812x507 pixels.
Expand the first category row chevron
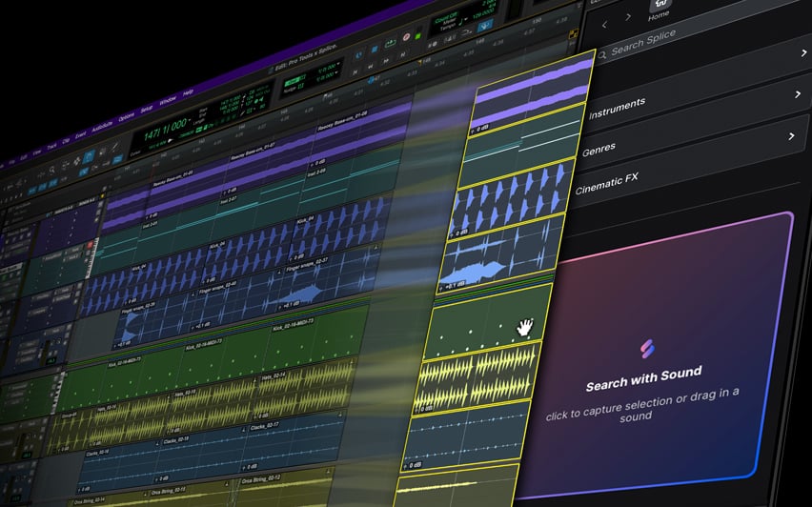click(x=804, y=54)
